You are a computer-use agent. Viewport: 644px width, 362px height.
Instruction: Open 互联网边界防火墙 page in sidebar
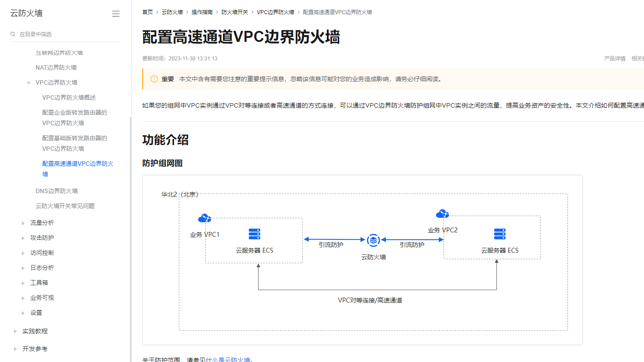[x=59, y=52]
